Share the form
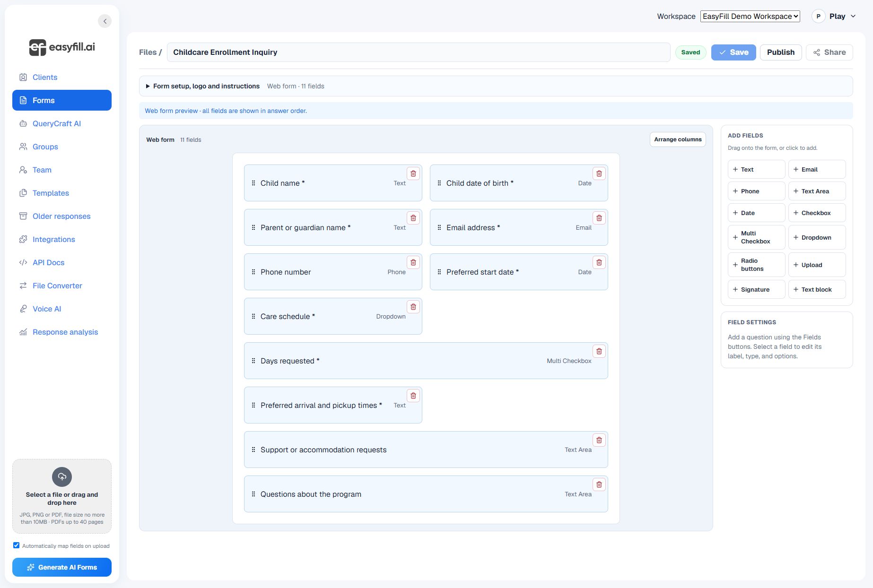Screen dimensions: 873x588 (x=829, y=52)
